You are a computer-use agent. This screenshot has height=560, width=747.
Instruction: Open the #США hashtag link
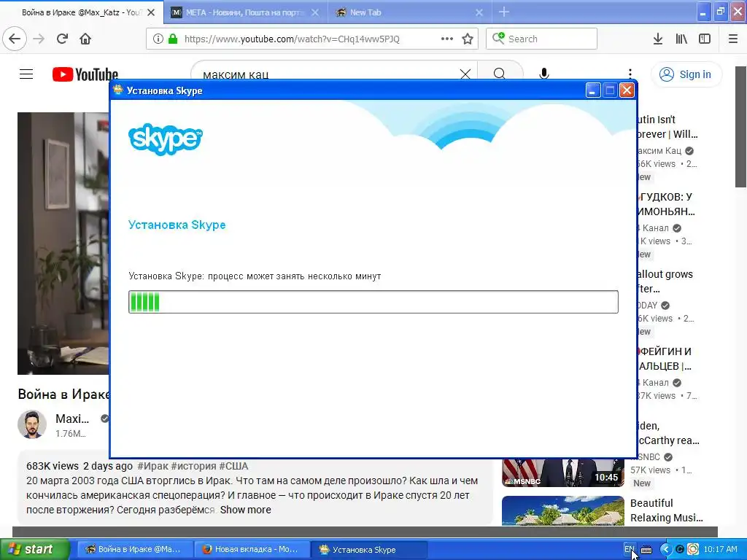coord(233,466)
